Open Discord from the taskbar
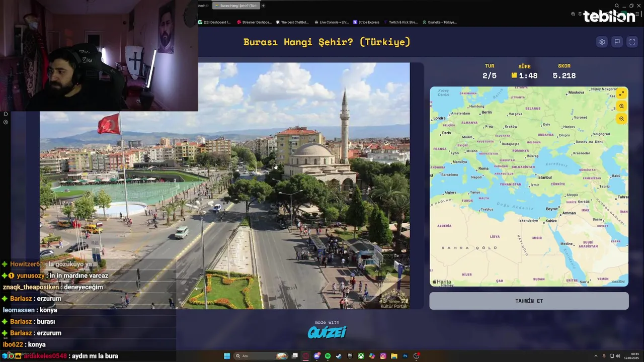This screenshot has height=362, width=644. pos(317,356)
